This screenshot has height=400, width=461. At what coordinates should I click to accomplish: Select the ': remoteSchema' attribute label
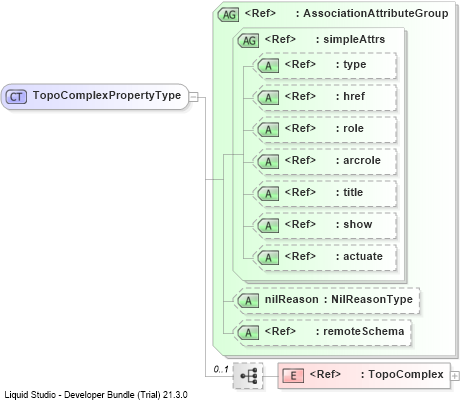(x=360, y=331)
